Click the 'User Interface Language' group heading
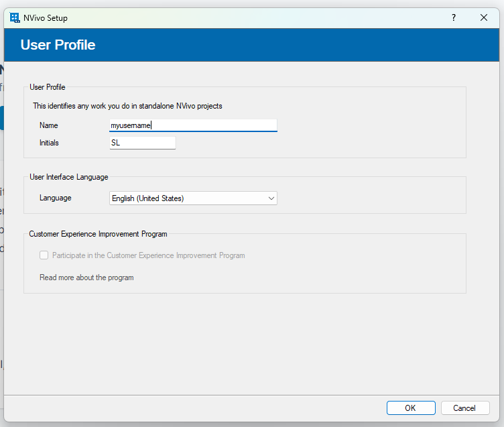The image size is (504, 427). click(68, 177)
